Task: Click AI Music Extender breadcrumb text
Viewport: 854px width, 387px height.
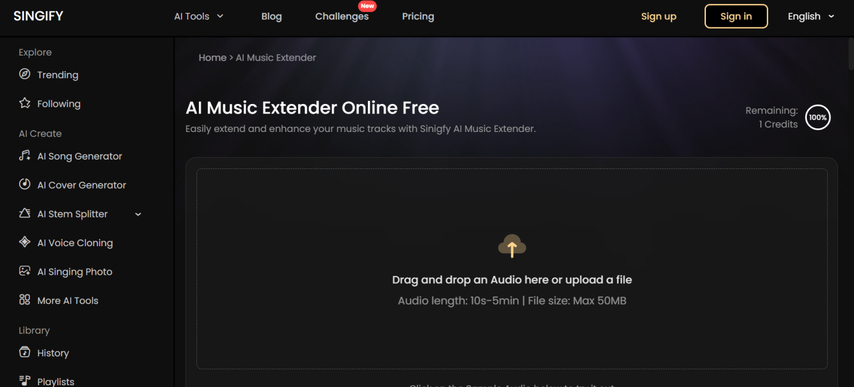Action: point(276,58)
